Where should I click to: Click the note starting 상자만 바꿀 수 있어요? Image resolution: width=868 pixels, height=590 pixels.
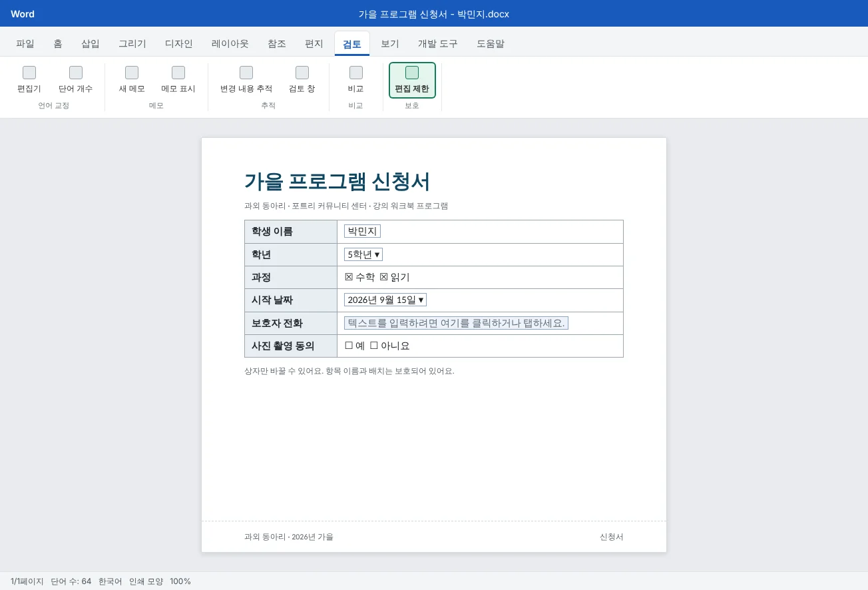pyautogui.click(x=349, y=371)
